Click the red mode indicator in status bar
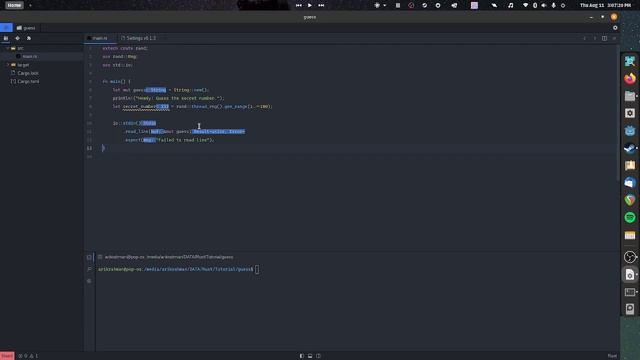 [x=7, y=356]
